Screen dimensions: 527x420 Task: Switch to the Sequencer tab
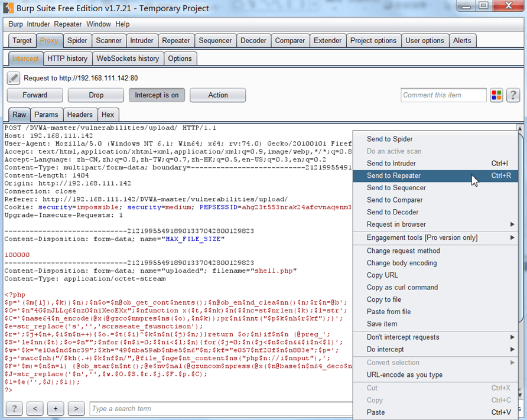215,41
